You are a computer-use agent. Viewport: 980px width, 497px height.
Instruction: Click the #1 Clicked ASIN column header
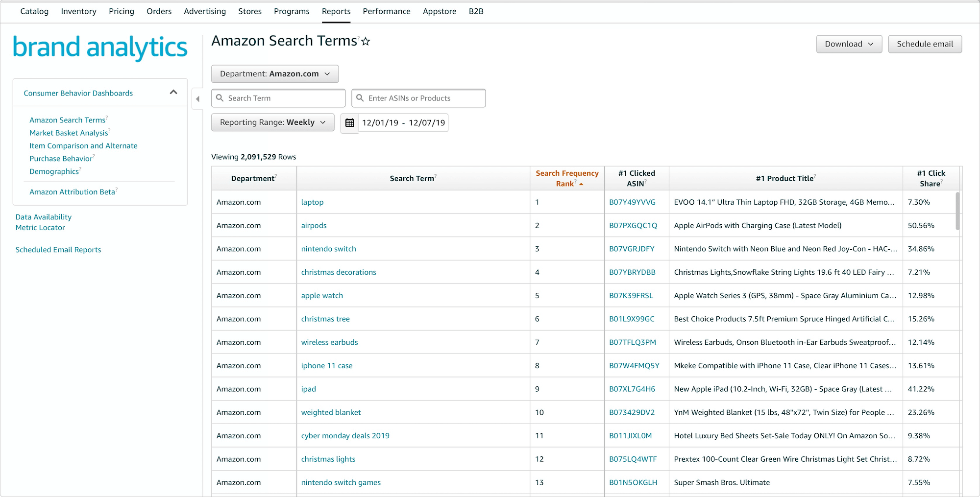(x=637, y=178)
